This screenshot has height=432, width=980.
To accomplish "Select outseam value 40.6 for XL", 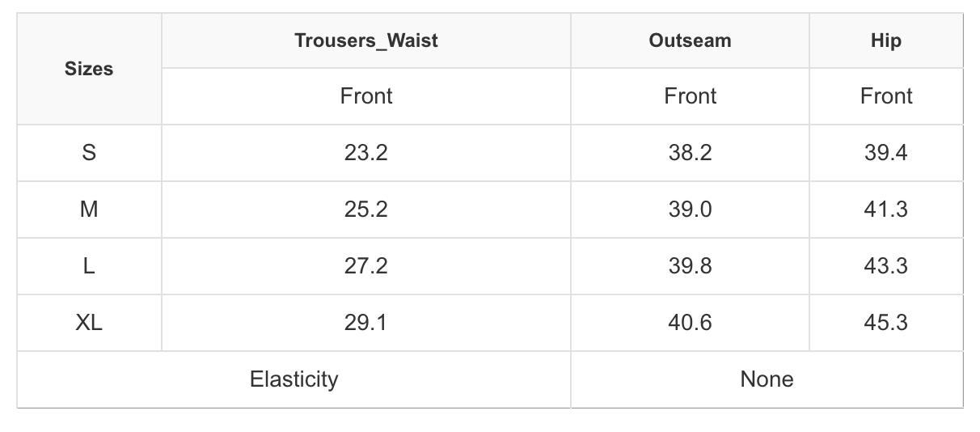I will 690,323.
